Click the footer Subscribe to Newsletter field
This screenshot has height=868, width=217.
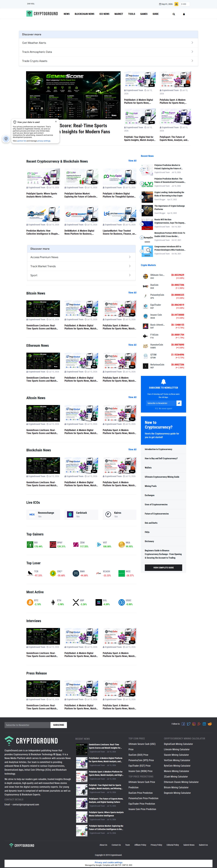(x=27, y=725)
